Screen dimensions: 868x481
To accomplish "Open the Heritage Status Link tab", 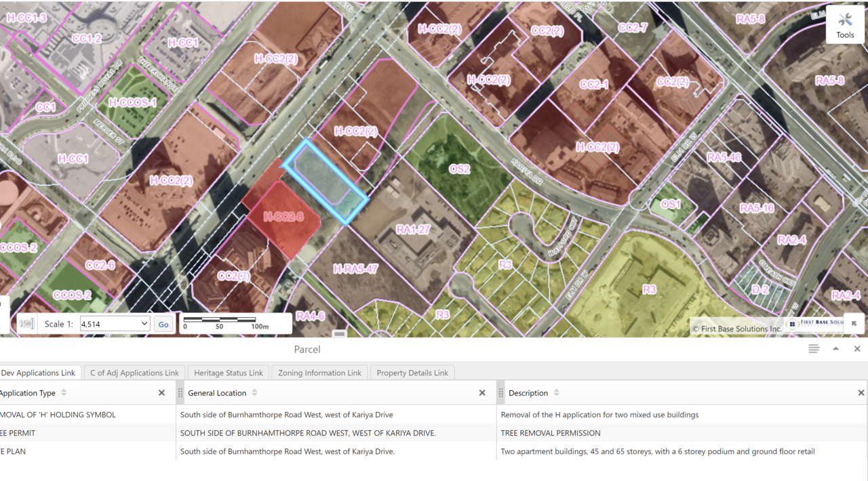I will tap(228, 373).
